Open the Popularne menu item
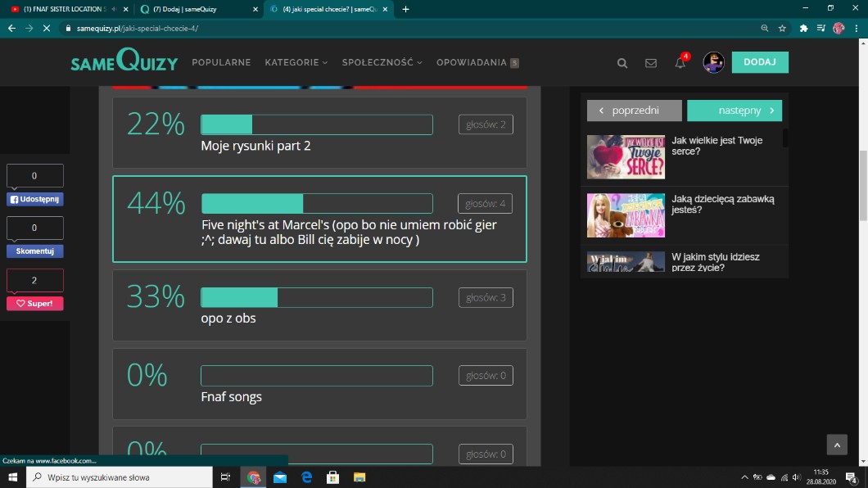 [221, 63]
